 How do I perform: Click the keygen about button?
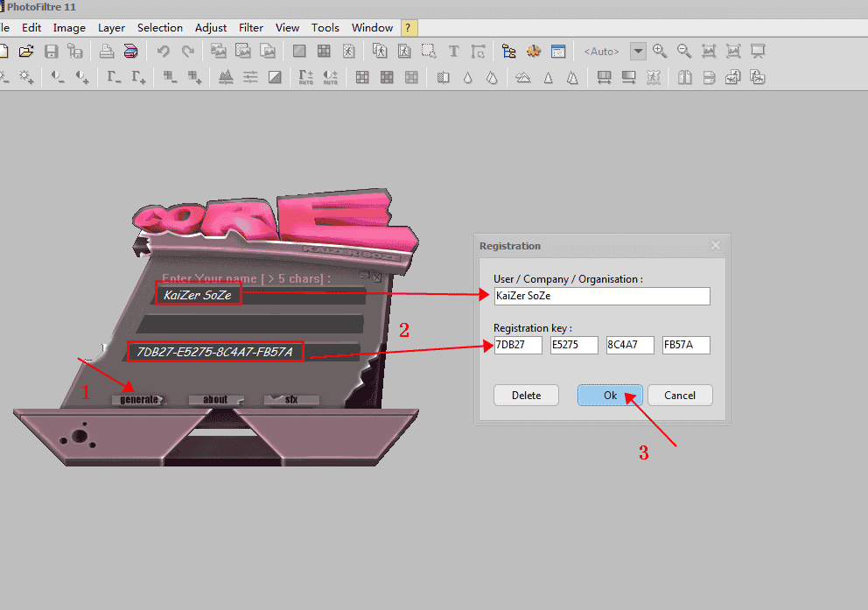click(215, 400)
